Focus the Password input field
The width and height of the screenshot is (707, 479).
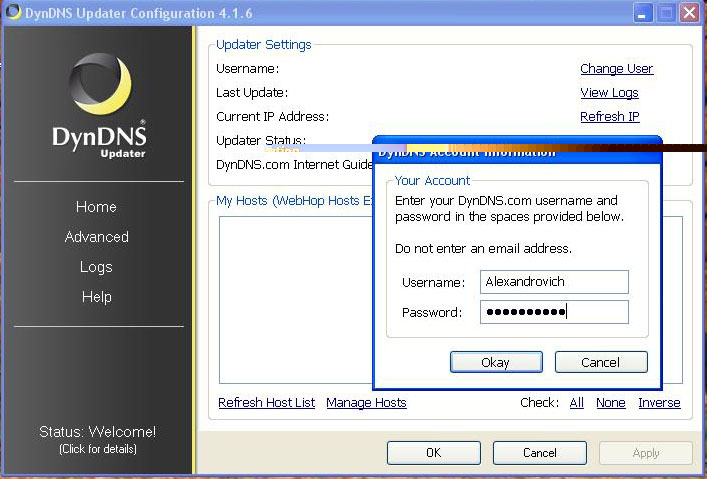(554, 312)
